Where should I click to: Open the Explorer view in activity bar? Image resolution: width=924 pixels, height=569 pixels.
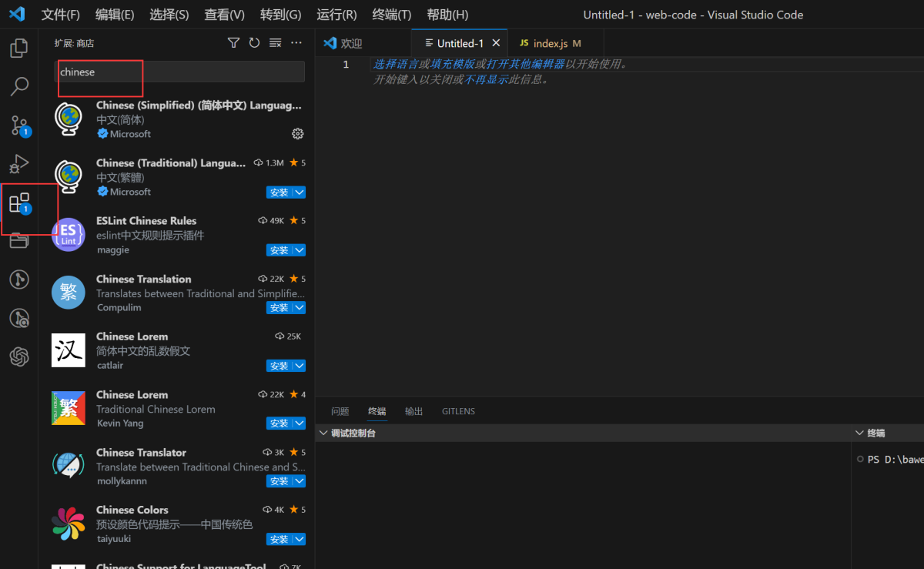pyautogui.click(x=19, y=49)
